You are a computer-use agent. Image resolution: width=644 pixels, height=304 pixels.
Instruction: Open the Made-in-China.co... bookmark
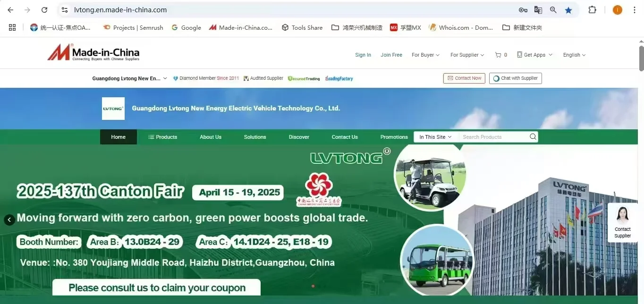tap(241, 27)
